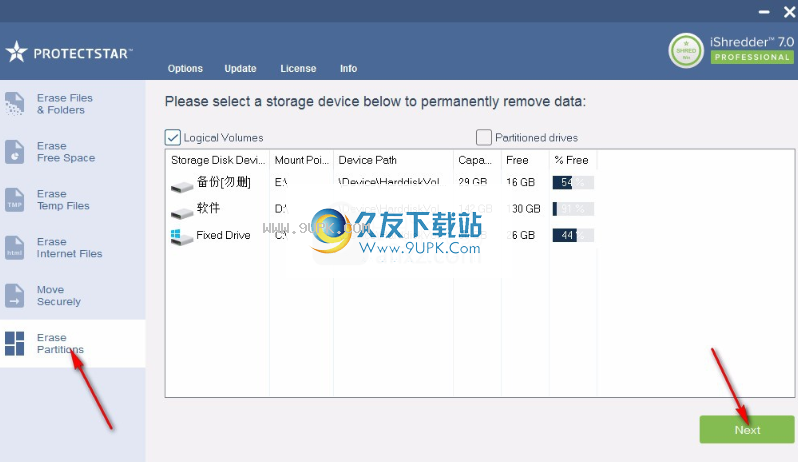Select the drive icon for 软件
Image resolution: width=798 pixels, height=462 pixels.
pos(182,212)
